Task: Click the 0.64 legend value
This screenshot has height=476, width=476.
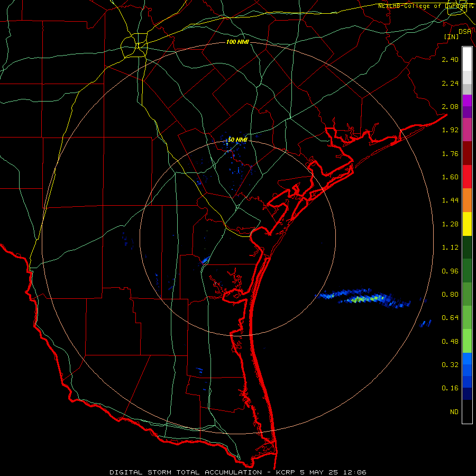Action: pos(450,318)
